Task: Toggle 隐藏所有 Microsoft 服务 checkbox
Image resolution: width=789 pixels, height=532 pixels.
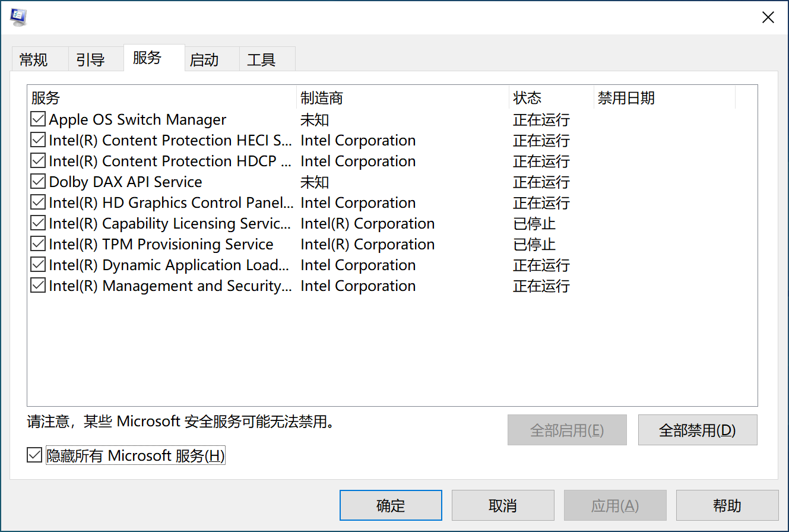Action: 35,456
